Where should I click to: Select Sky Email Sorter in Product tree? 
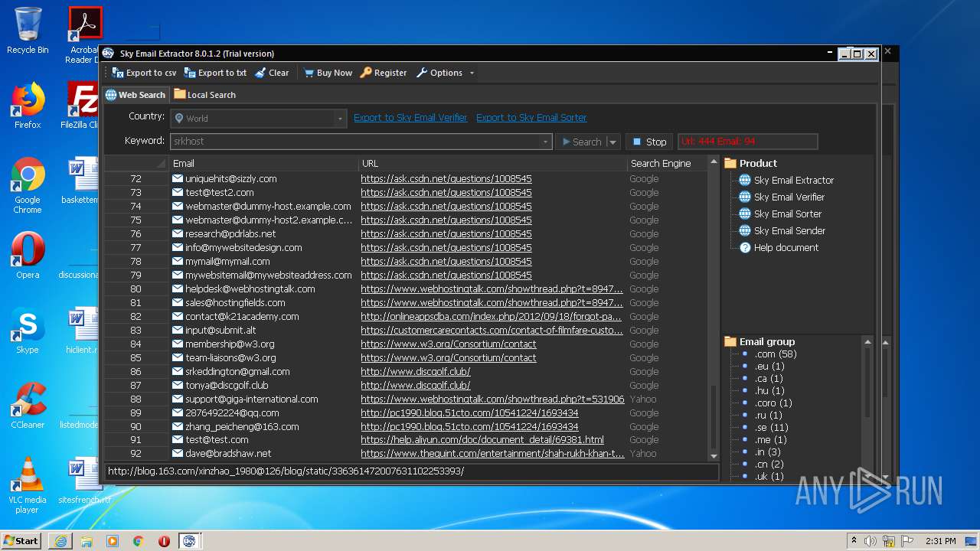point(787,214)
